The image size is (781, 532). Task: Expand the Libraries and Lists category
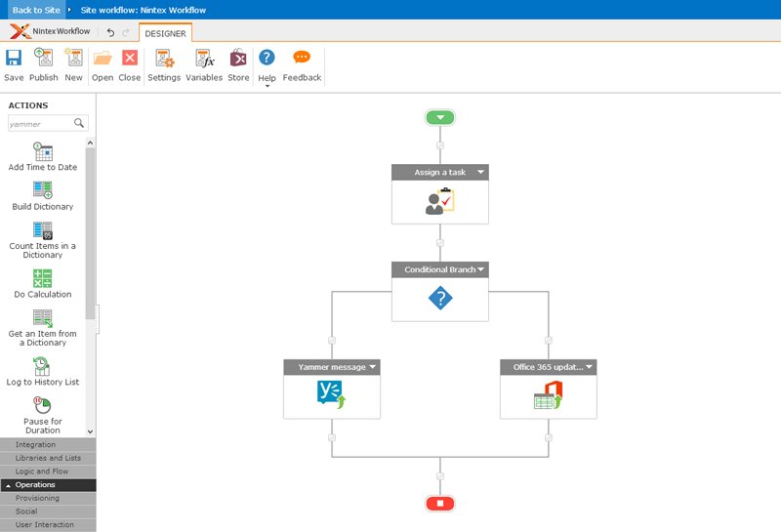pyautogui.click(x=48, y=458)
